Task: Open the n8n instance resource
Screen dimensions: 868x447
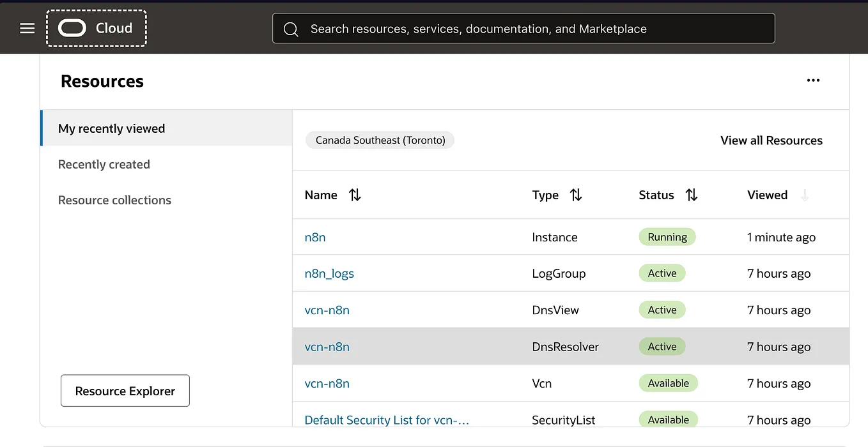Action: click(x=315, y=237)
